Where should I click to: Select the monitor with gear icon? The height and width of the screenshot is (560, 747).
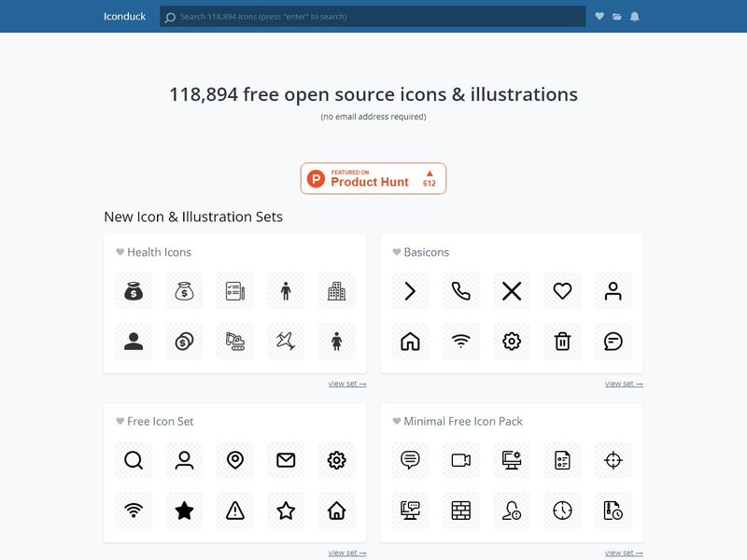coord(512,460)
